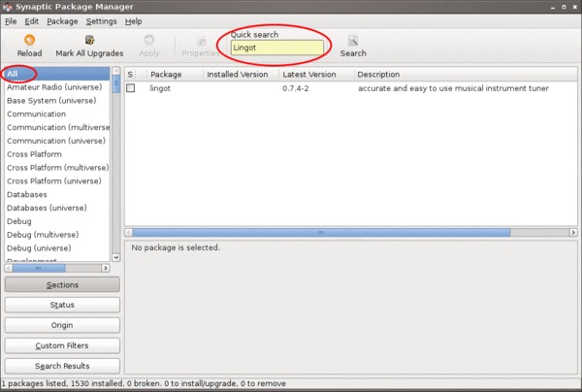
Task: Click the Reload toolbar icon
Action: point(29,41)
